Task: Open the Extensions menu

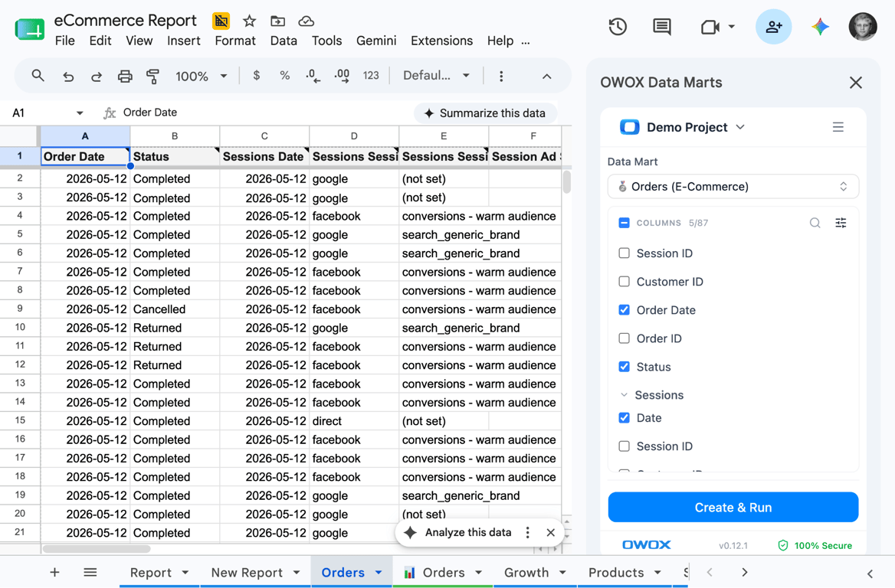Action: point(442,41)
